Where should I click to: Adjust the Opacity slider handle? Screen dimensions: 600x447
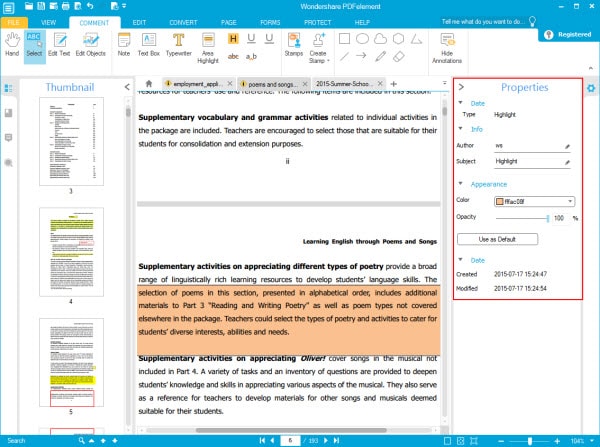click(548, 218)
